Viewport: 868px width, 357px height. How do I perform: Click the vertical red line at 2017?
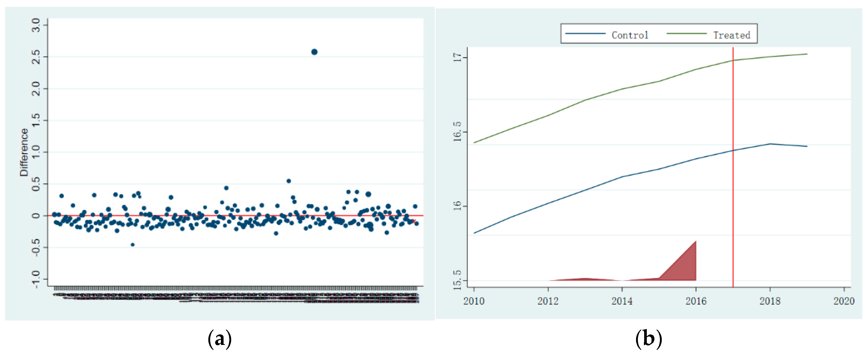point(733,167)
